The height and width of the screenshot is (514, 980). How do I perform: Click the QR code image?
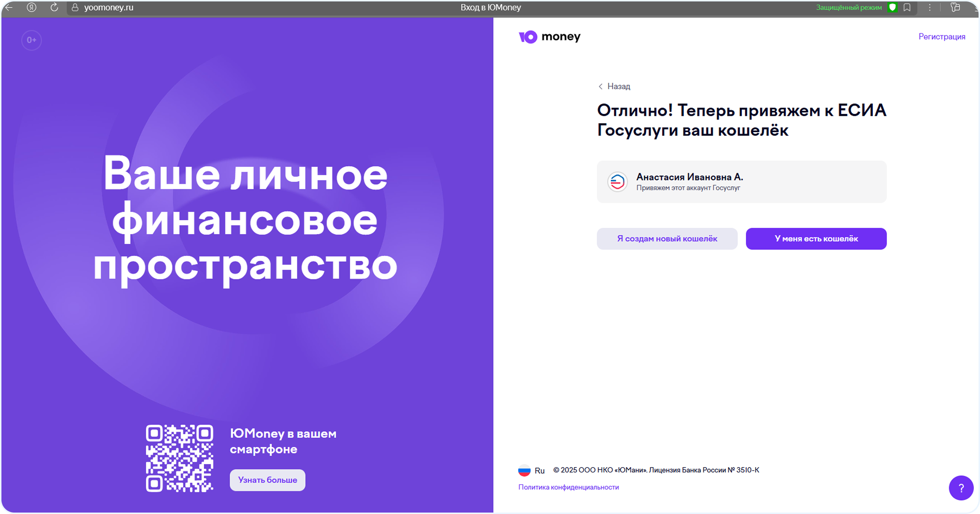pyautogui.click(x=179, y=458)
